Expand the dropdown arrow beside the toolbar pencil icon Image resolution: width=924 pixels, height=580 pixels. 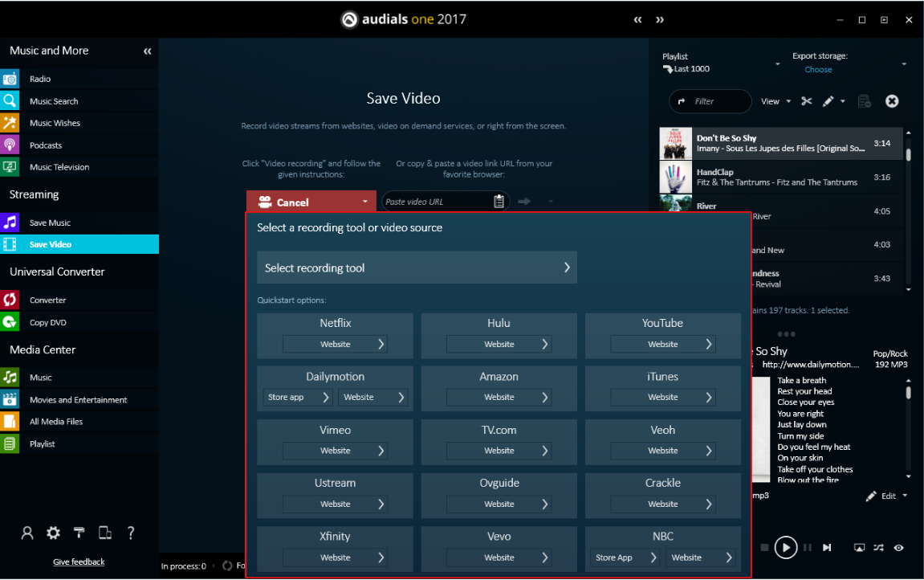click(x=843, y=101)
